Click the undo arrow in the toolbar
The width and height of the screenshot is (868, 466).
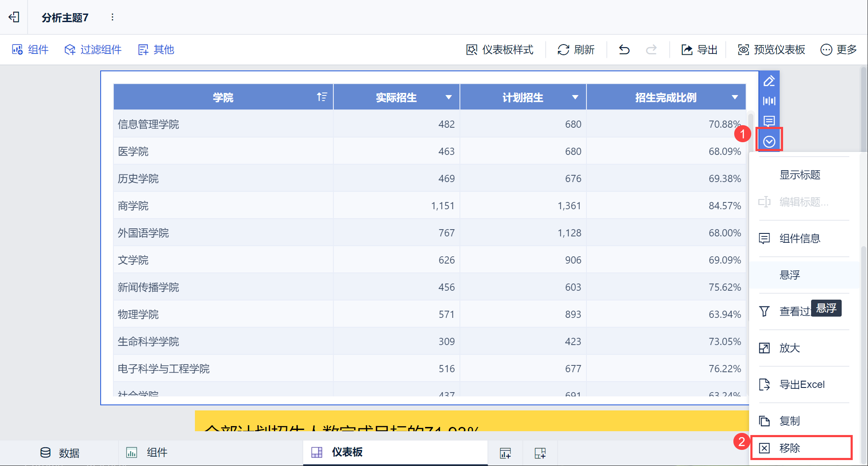point(624,50)
